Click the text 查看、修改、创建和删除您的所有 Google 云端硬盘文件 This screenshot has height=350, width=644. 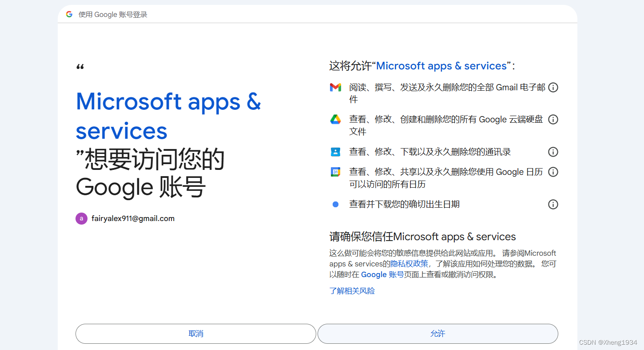(446, 125)
